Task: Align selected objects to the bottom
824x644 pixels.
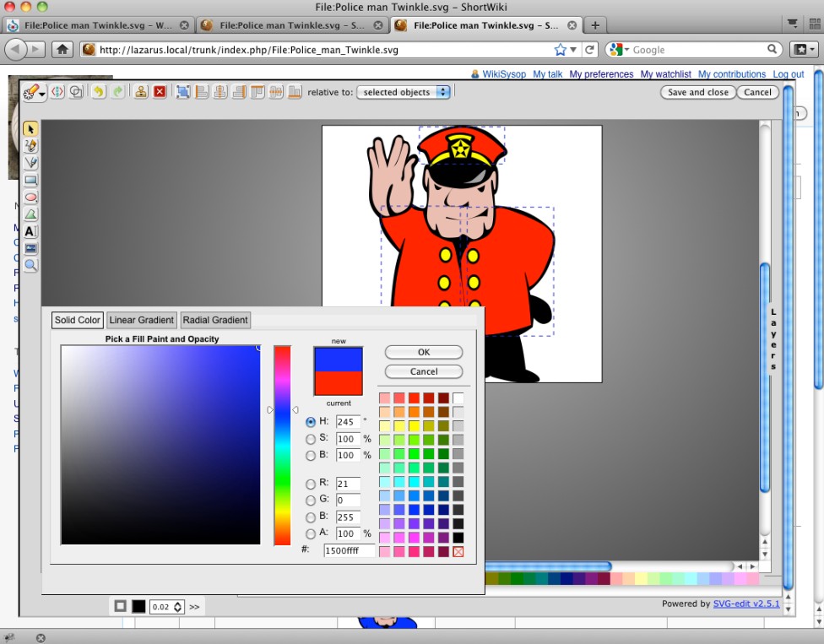Action: (x=295, y=92)
